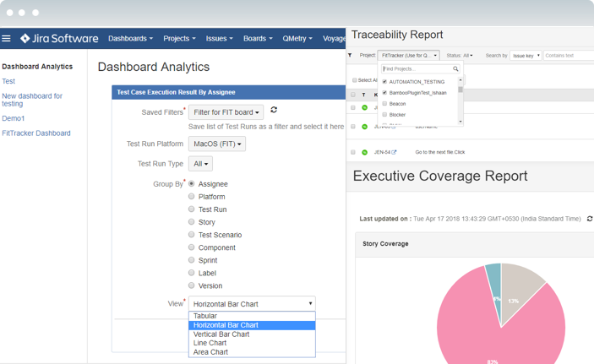
Task: Open the Projects menu
Action: tap(180, 38)
